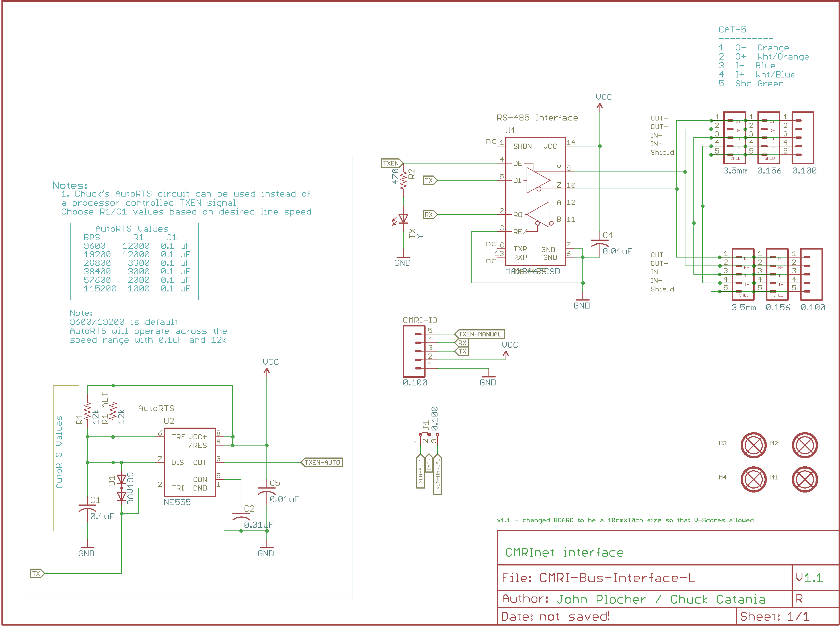Select the TXEN-AUTO output tag
Viewport: 840px width, 627px height.
pyautogui.click(x=322, y=462)
